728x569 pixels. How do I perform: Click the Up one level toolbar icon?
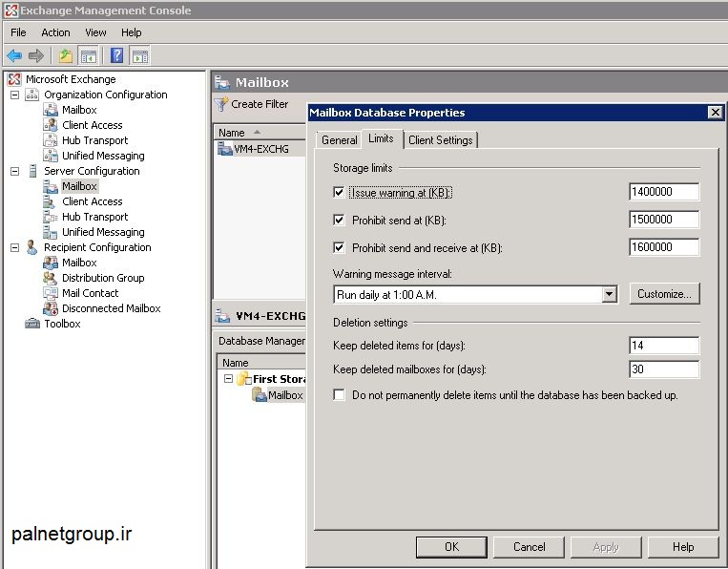pyautogui.click(x=66, y=56)
